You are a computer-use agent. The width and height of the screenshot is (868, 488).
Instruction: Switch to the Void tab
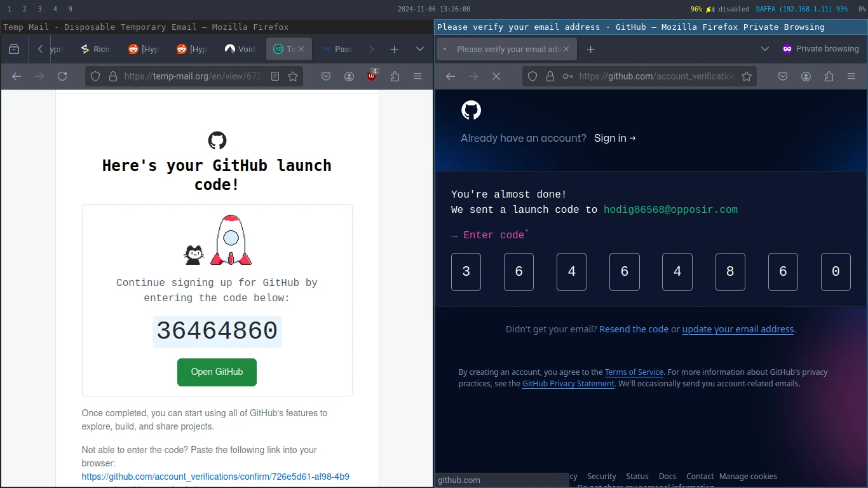point(240,48)
